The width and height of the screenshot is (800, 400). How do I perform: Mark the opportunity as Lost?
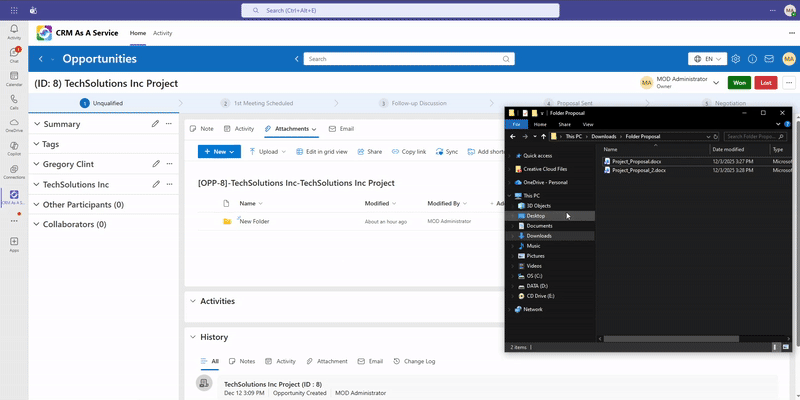coord(766,83)
